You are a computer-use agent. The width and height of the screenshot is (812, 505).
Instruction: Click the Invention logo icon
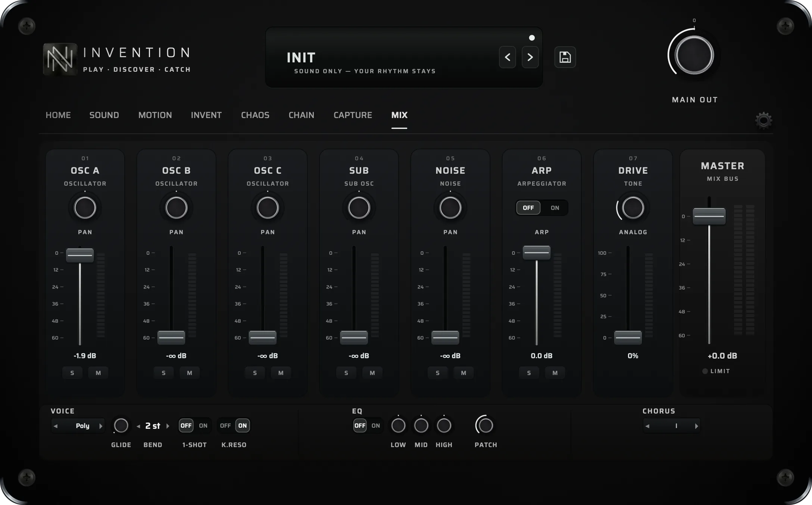pos(60,59)
